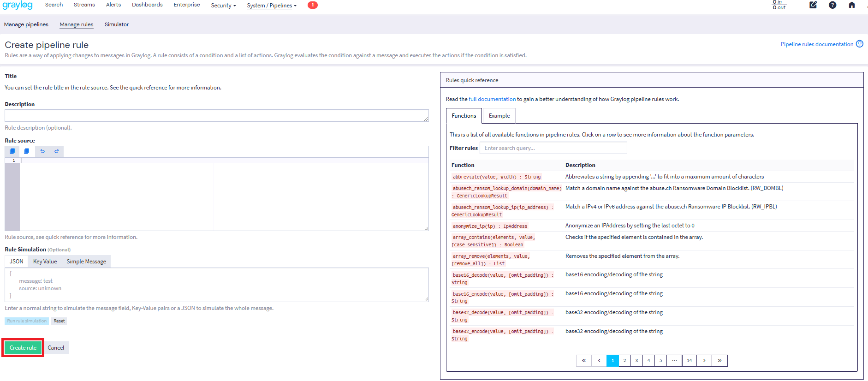The image size is (868, 381).
Task: Go to the home icon in top bar
Action: (852, 5)
